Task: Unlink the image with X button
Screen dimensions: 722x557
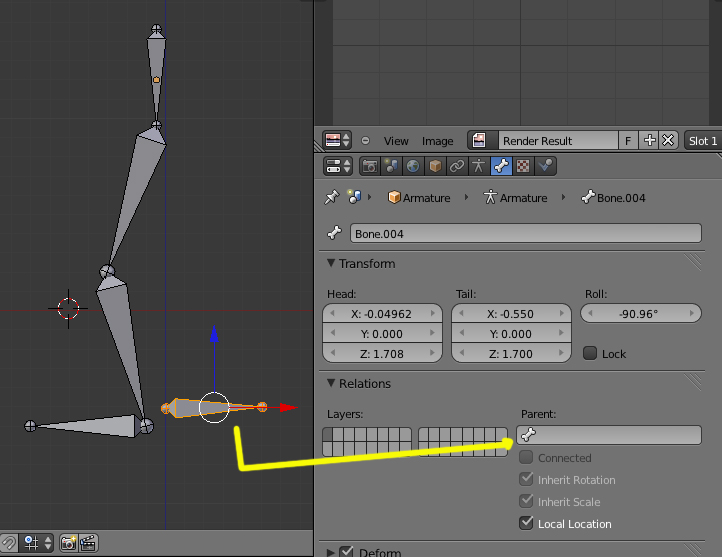Action: pyautogui.click(x=668, y=140)
